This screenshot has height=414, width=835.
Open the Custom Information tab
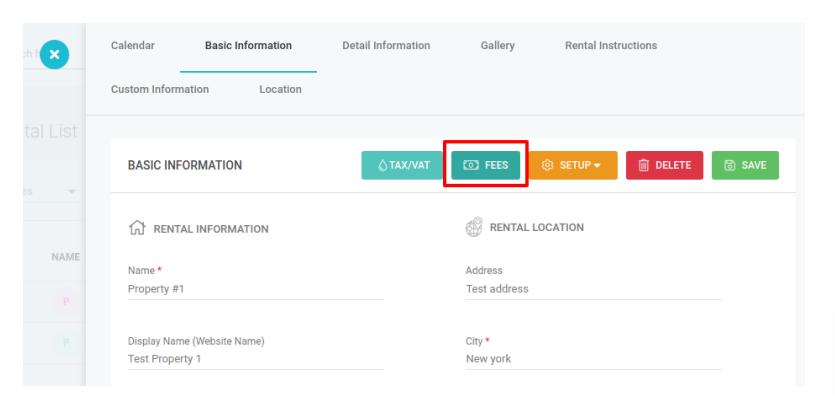coord(160,89)
